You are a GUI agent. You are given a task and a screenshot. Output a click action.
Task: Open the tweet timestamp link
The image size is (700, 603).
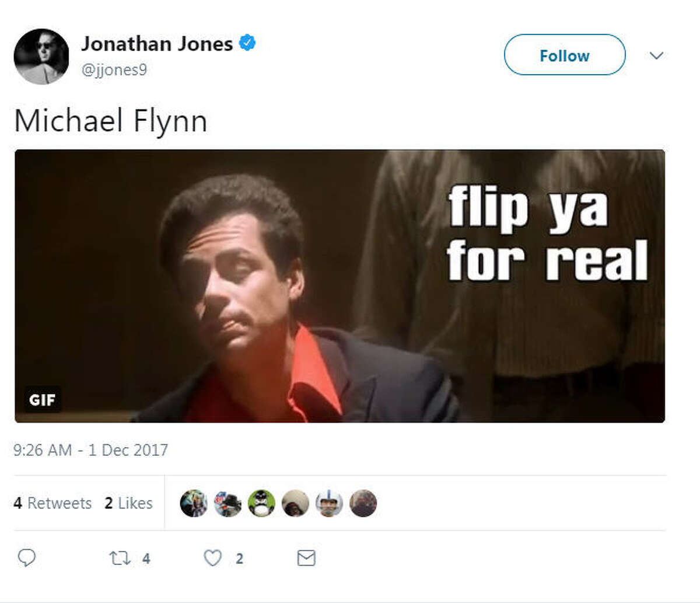91,450
